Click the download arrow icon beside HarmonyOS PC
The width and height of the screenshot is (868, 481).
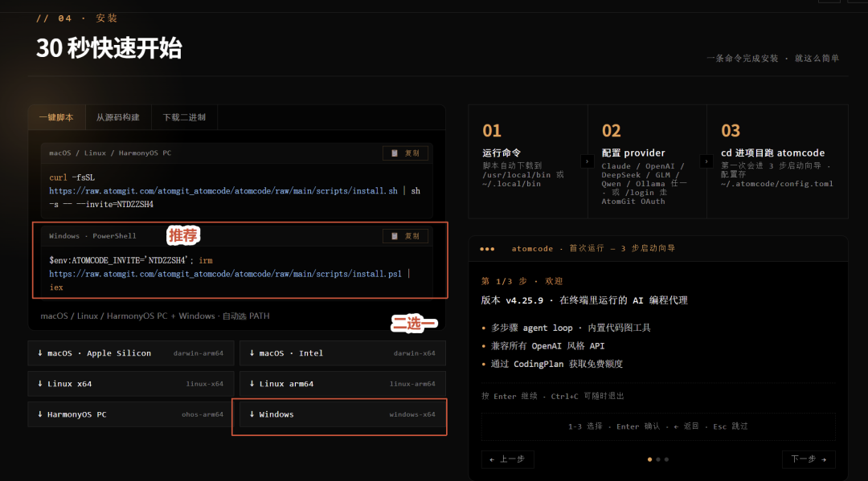click(x=40, y=414)
